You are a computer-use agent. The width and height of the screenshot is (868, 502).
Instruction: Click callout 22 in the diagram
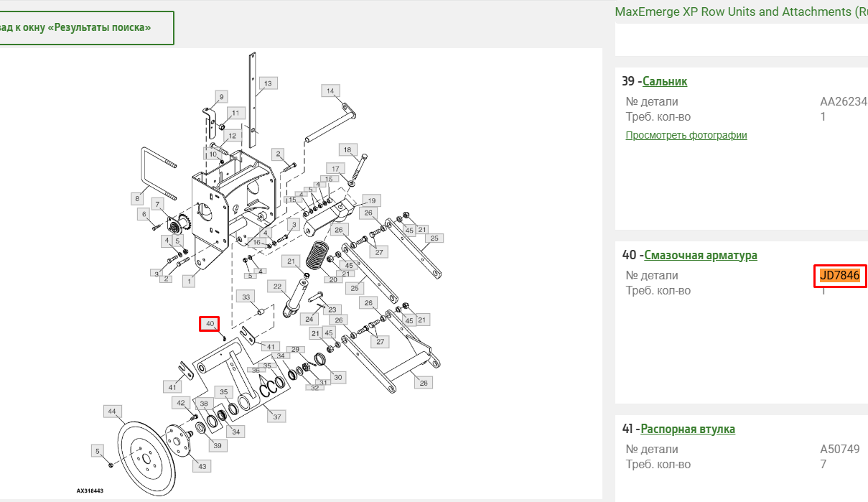pos(277,286)
